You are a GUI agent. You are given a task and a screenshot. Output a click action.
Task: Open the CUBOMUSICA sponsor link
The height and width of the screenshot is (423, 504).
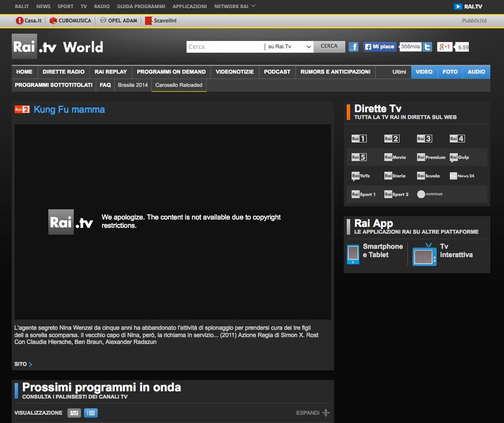click(70, 20)
